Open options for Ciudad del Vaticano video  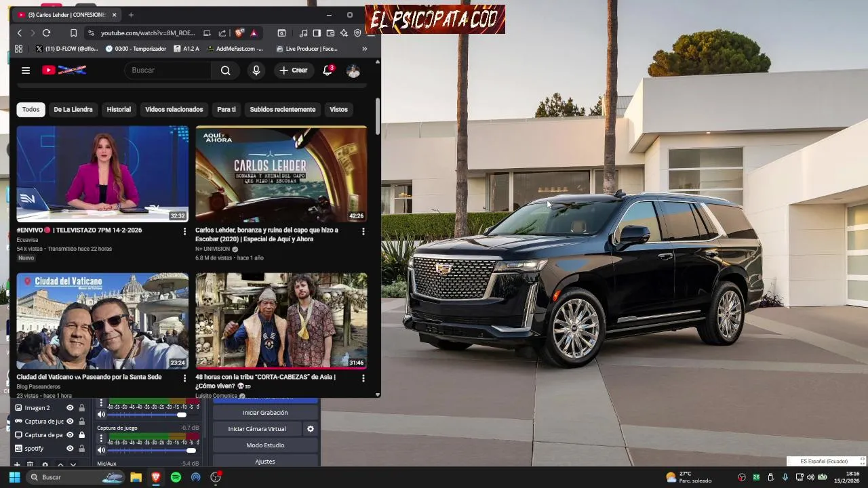[x=184, y=378]
